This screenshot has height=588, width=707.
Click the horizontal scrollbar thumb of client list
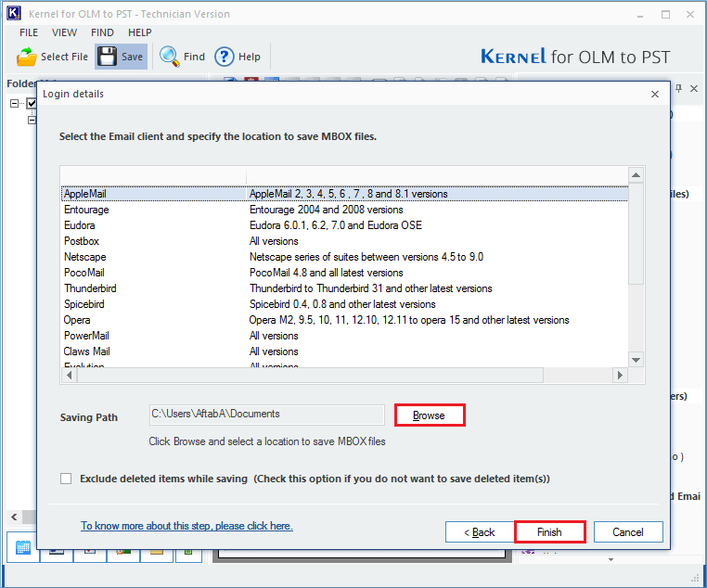[x=310, y=375]
